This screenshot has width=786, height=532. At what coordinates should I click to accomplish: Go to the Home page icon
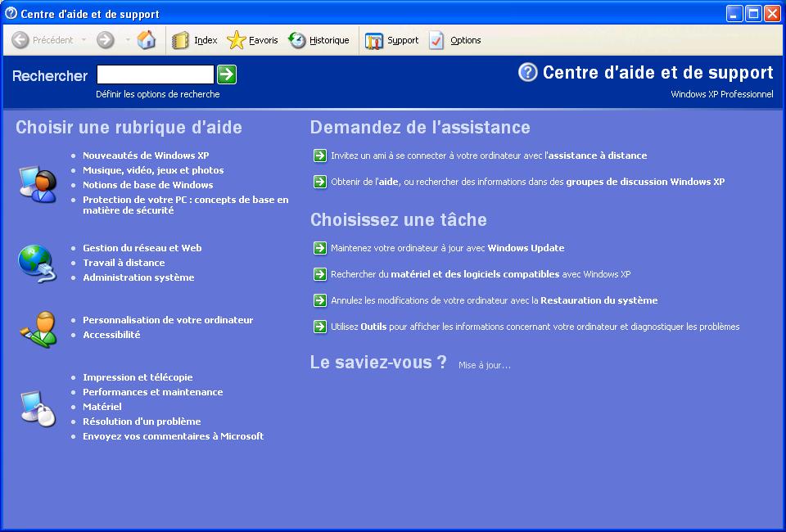click(x=147, y=39)
